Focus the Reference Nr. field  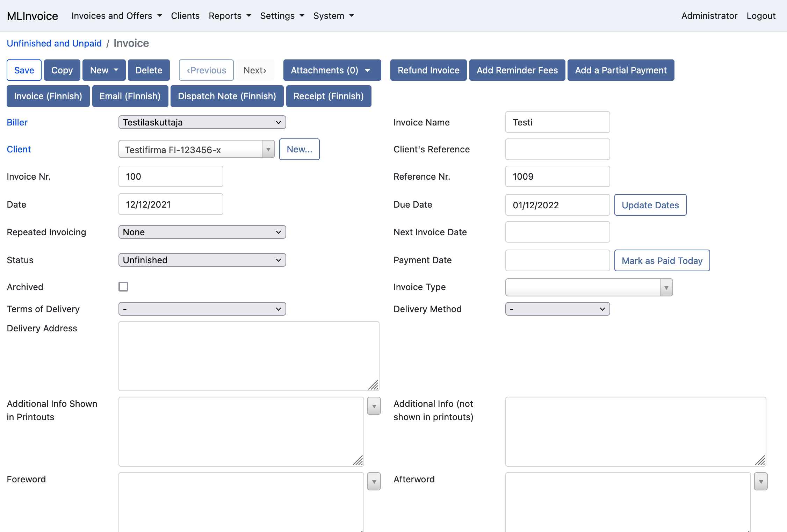[x=558, y=177]
